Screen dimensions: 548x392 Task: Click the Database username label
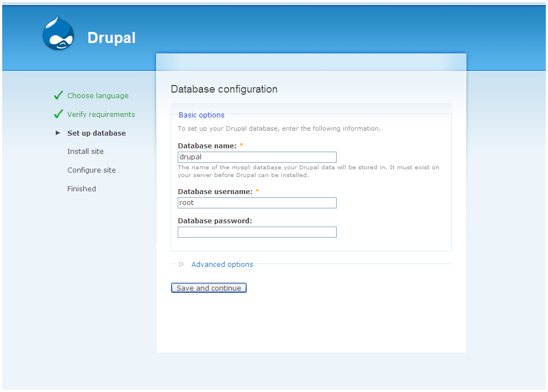[x=215, y=192]
